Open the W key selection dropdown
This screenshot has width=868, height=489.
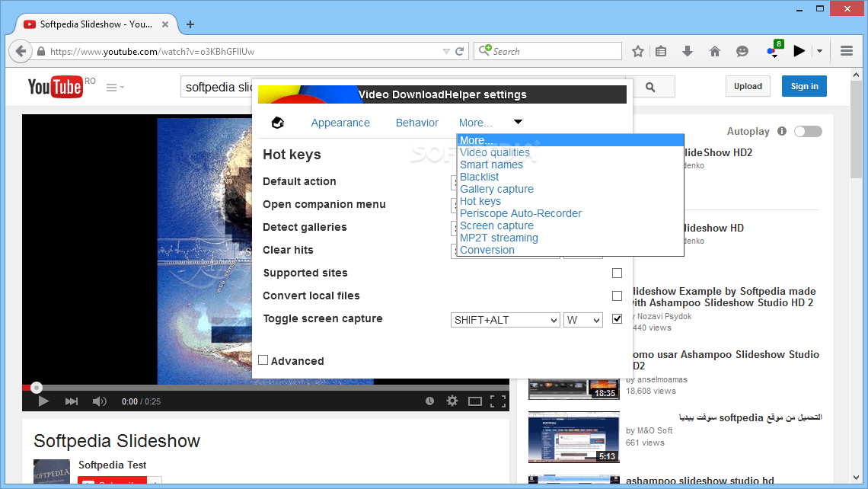point(583,319)
